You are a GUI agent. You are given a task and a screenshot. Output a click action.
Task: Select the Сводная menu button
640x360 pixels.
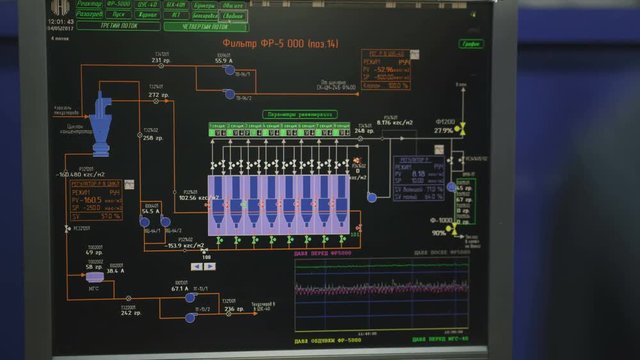pos(233,16)
